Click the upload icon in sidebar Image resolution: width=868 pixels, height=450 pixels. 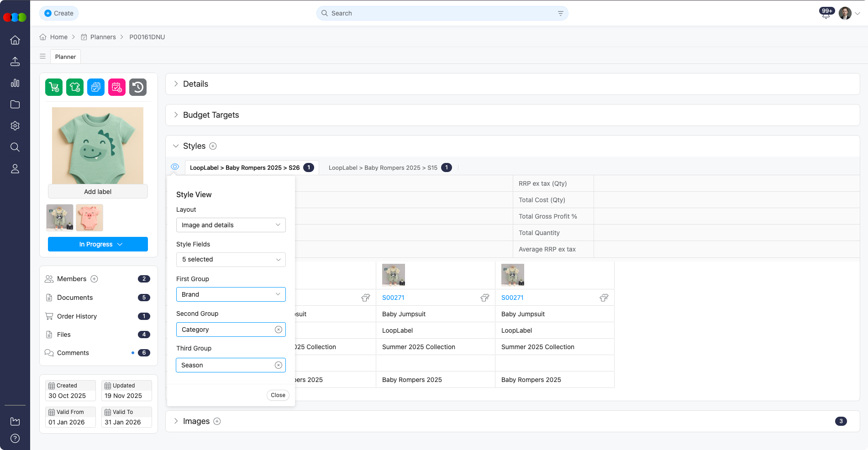(15, 62)
